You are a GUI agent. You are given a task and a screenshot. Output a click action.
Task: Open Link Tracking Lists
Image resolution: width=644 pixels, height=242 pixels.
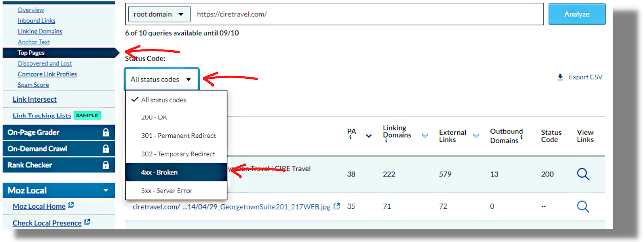coord(42,115)
